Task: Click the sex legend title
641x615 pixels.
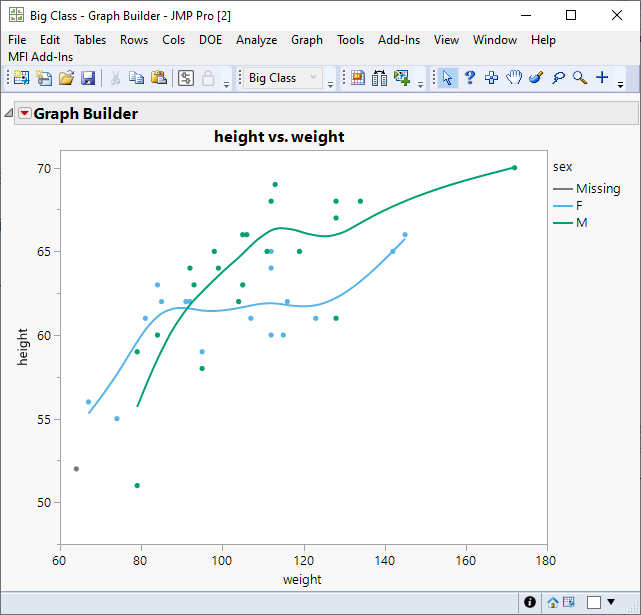Action: 563,167
